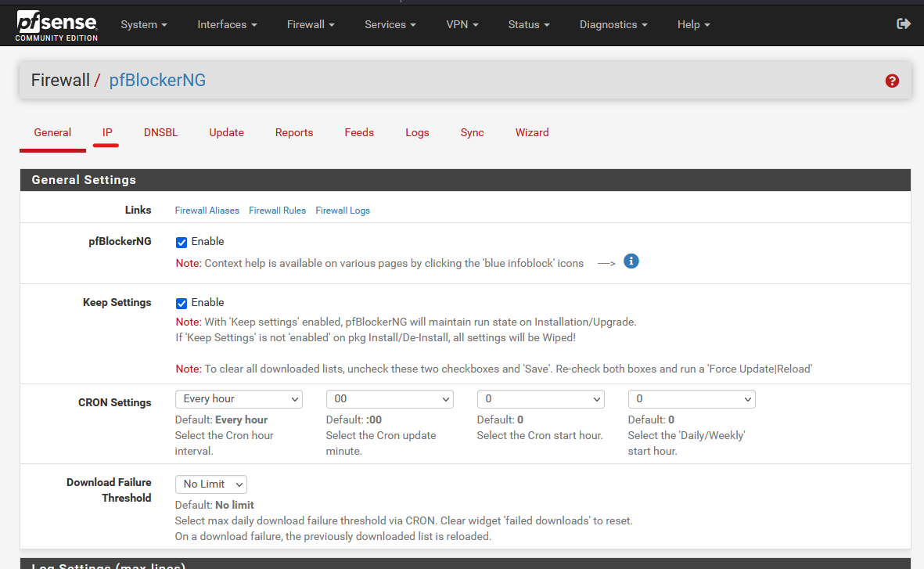Switch to the Sync tab
The image size is (924, 569).
click(472, 133)
